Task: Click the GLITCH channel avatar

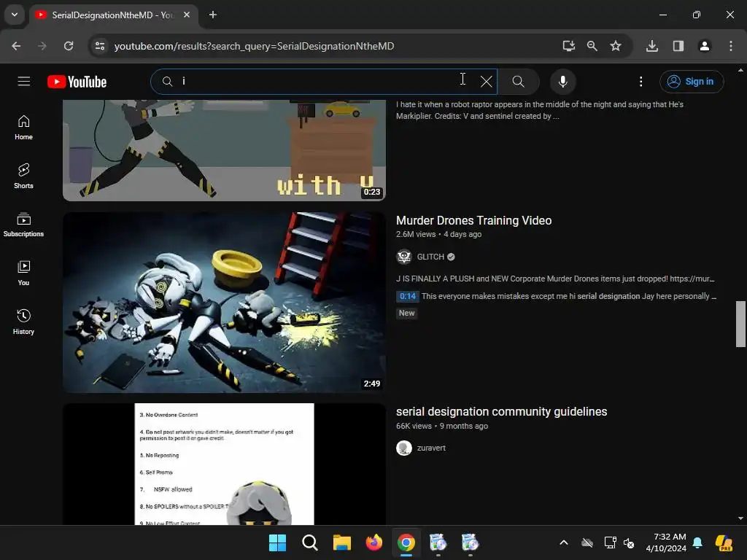Action: [404, 257]
